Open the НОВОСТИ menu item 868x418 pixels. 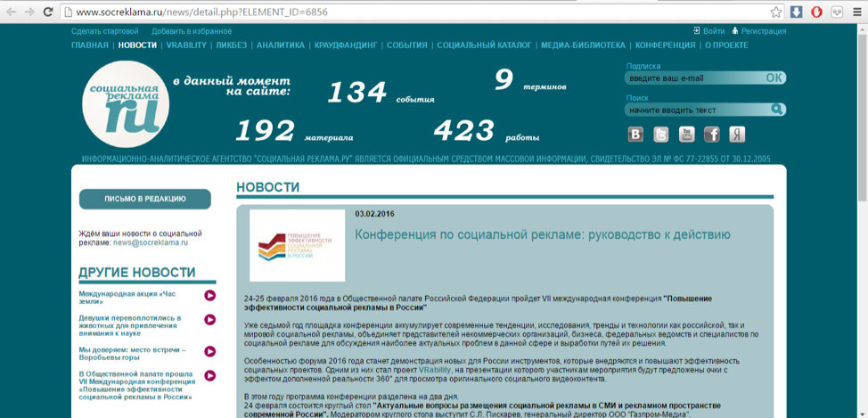pos(137,45)
